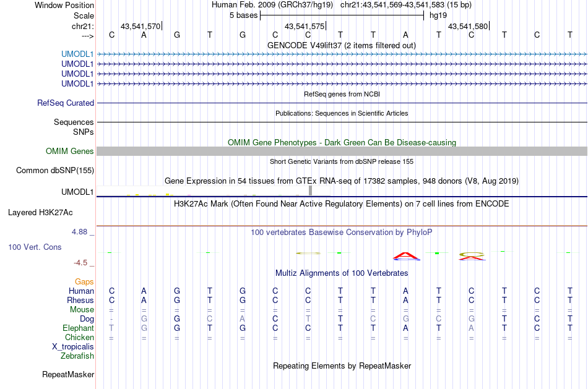This screenshot has width=588, height=389.
Task: Open RefSeq genes from NCBI title
Action: [x=342, y=94]
